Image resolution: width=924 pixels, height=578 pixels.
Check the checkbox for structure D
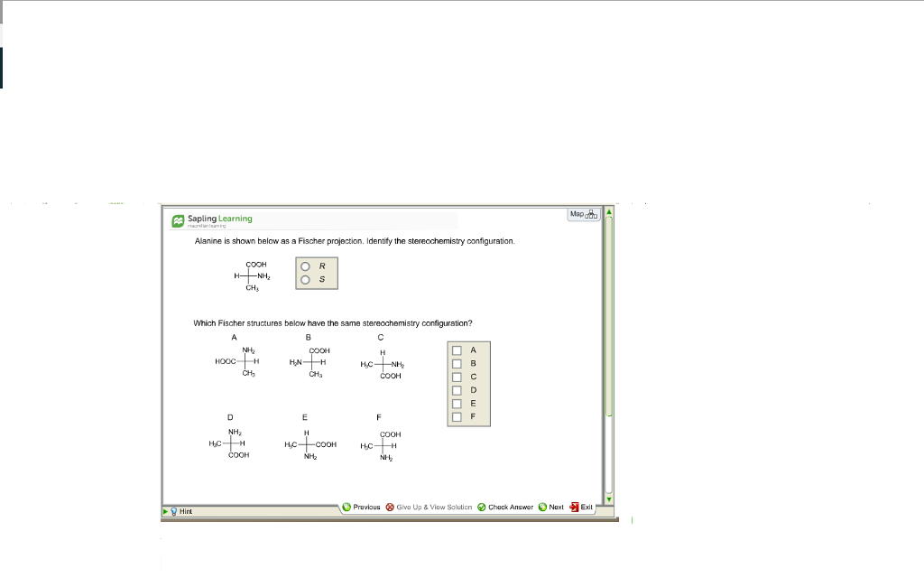coord(457,390)
